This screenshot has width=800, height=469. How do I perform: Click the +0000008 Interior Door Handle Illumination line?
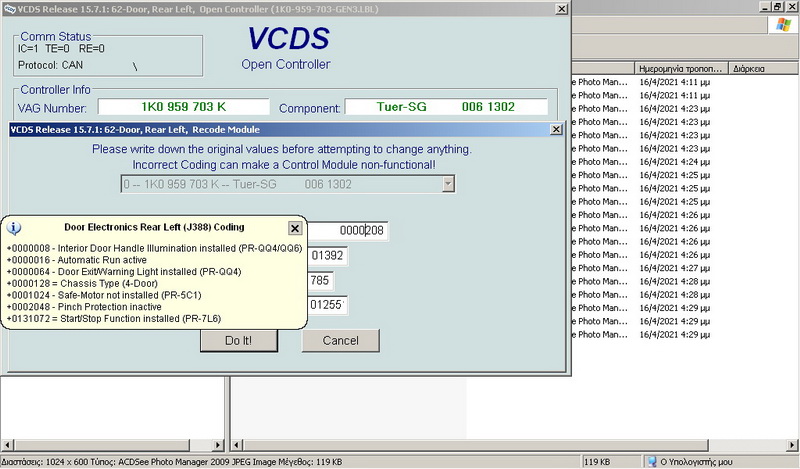tap(155, 249)
